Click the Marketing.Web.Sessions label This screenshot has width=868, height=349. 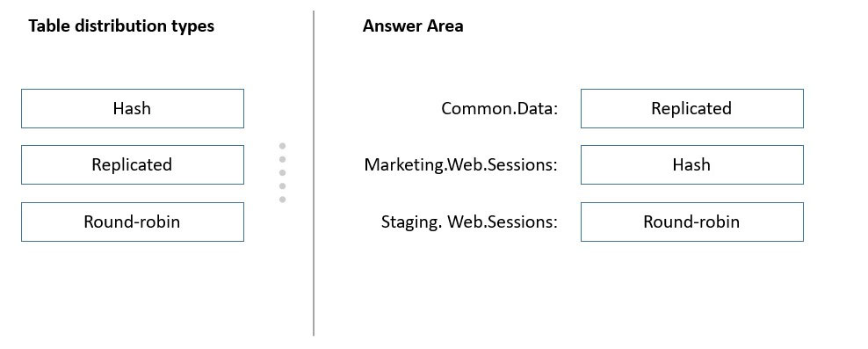461,165
